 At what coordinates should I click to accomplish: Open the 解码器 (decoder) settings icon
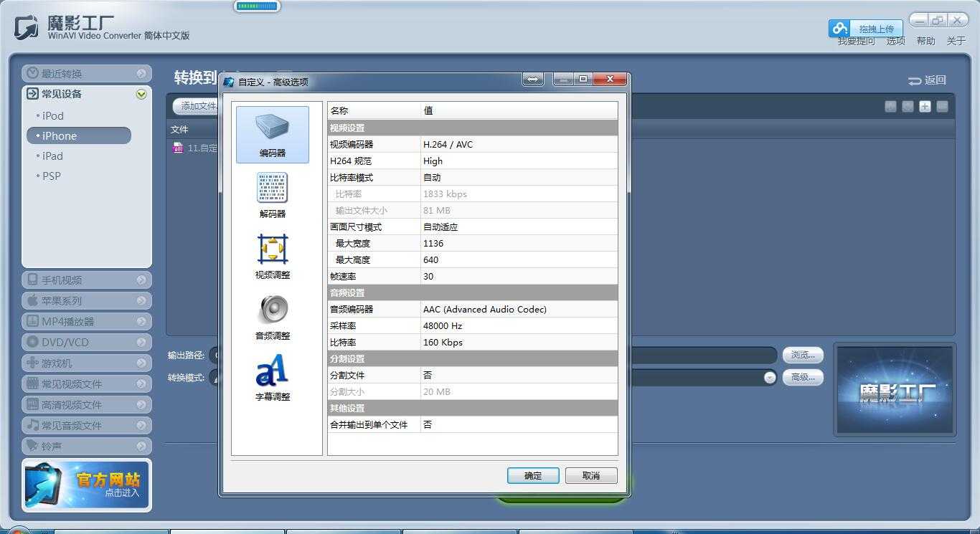point(273,188)
